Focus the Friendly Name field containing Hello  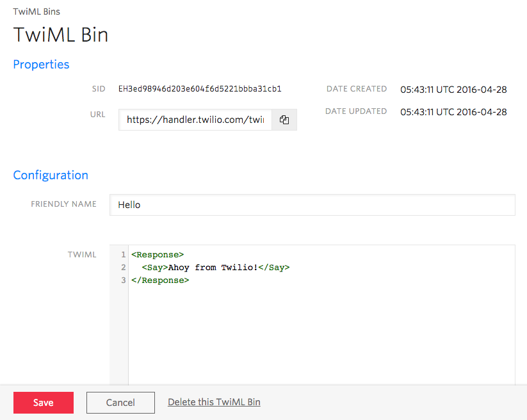coord(312,205)
